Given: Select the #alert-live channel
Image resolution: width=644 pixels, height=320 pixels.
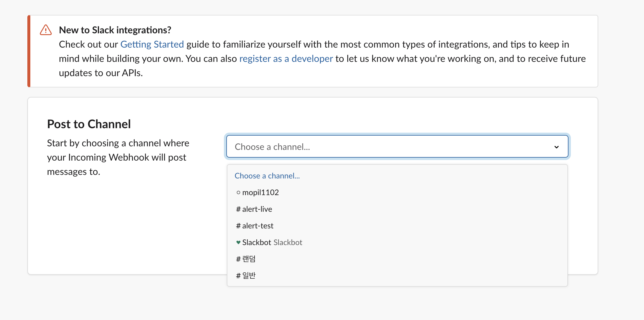Looking at the screenshot, I should (x=397, y=209).
